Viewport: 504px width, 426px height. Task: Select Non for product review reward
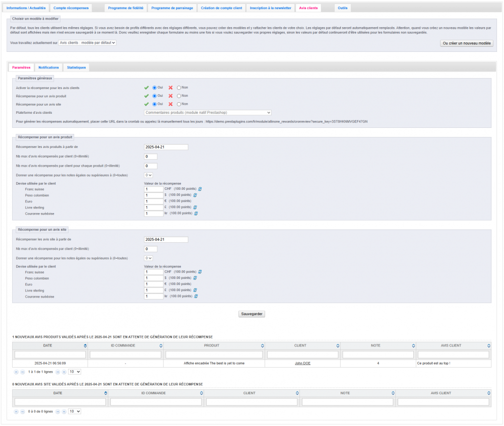click(x=179, y=96)
